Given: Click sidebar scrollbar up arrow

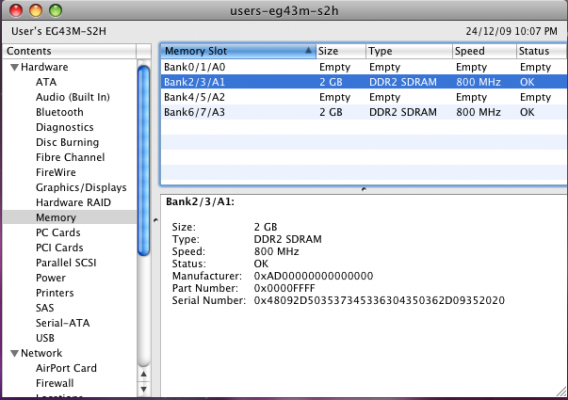Looking at the screenshot, I should coord(144,374).
